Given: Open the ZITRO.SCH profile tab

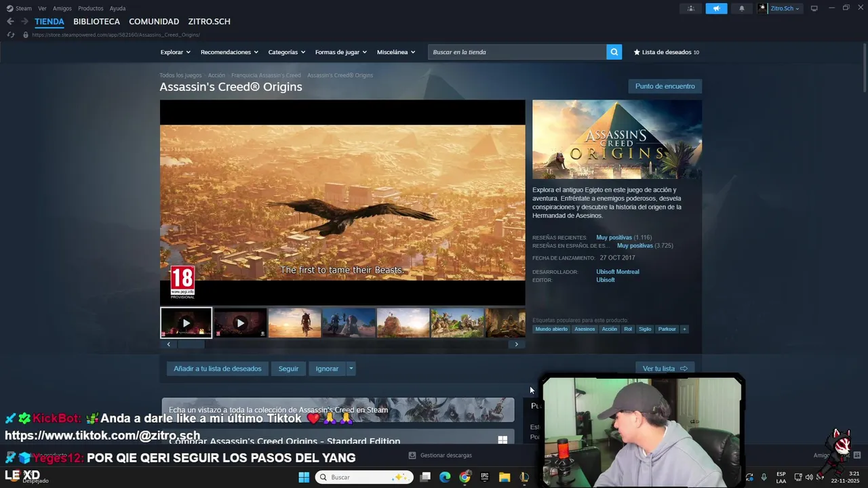Looking at the screenshot, I should (209, 22).
